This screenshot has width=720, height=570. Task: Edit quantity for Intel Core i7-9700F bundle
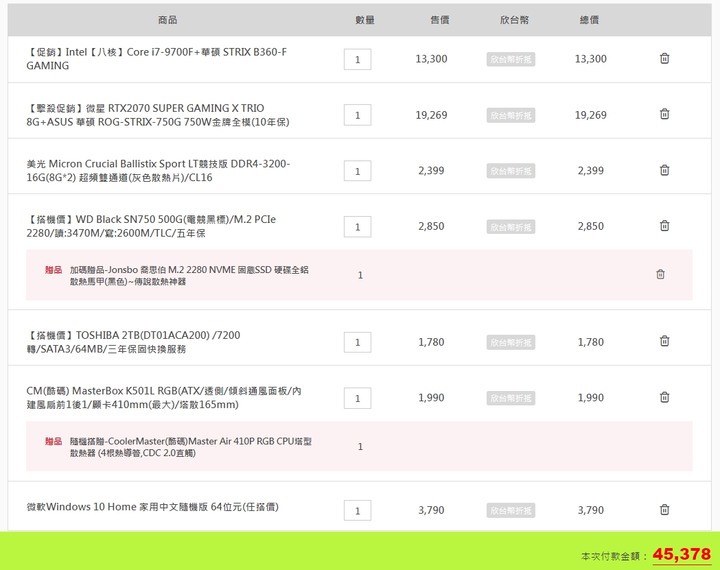(x=357, y=59)
